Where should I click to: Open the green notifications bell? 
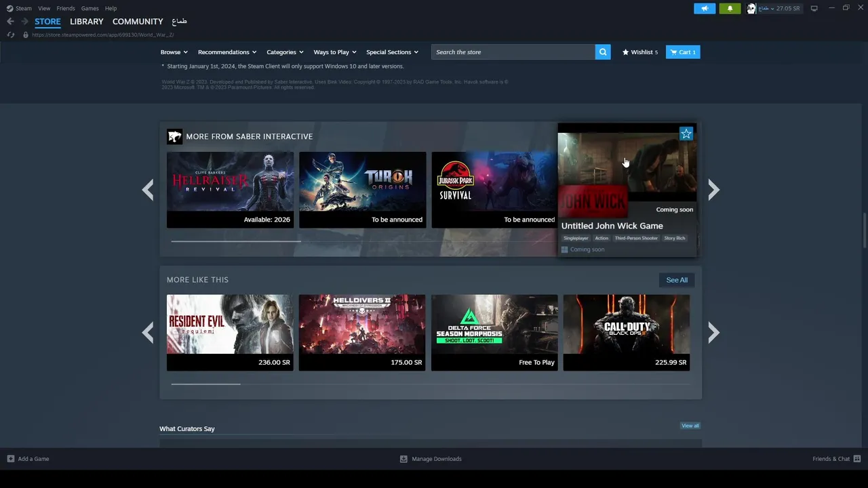tap(730, 8)
